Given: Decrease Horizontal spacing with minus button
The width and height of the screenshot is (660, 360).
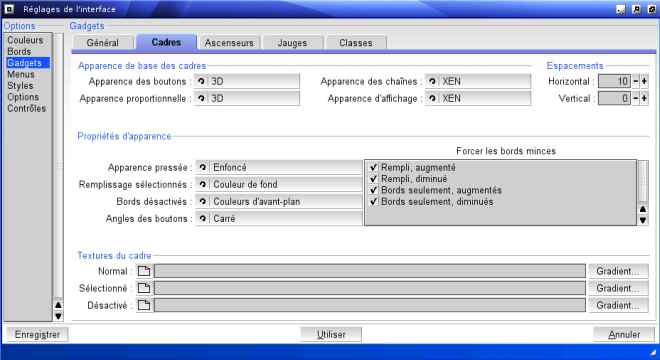Looking at the screenshot, I should pos(636,81).
